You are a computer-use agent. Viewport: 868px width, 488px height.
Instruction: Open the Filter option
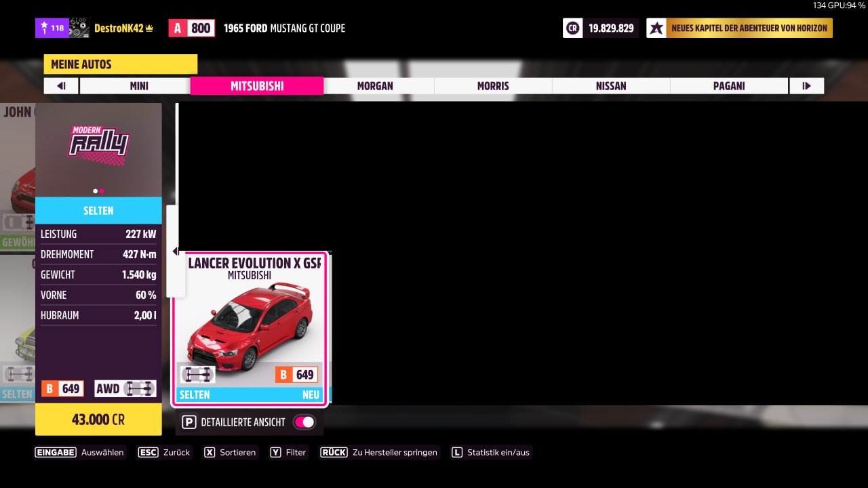click(288, 453)
